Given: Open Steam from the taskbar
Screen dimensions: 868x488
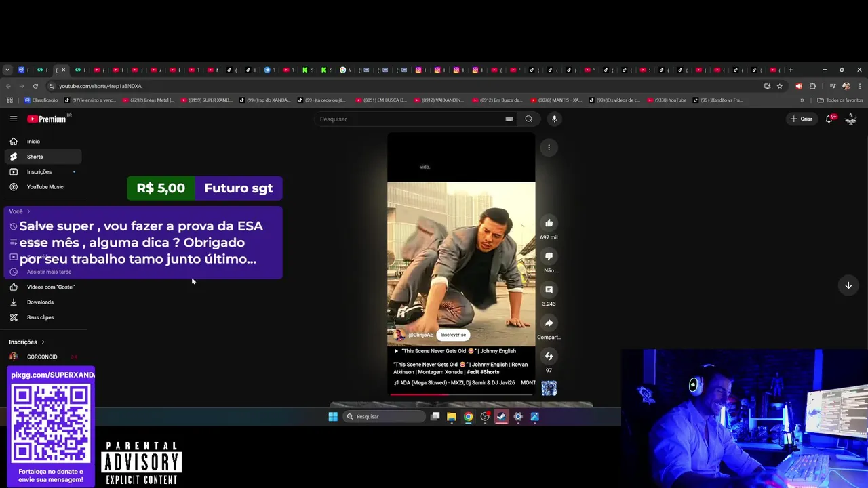Looking at the screenshot, I should click(501, 417).
